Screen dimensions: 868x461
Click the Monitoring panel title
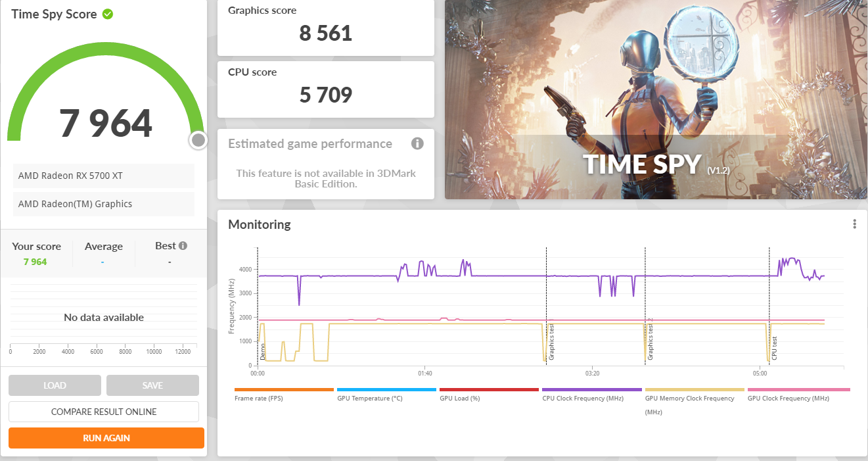(x=260, y=224)
